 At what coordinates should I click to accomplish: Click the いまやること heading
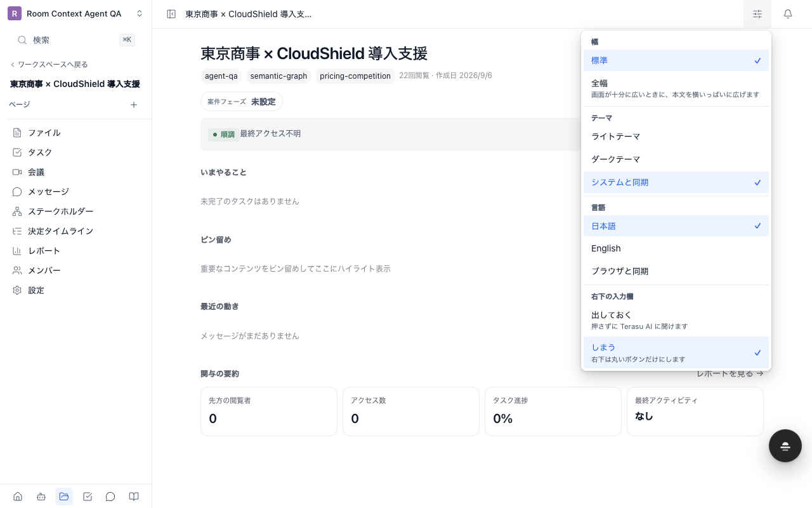point(223,172)
